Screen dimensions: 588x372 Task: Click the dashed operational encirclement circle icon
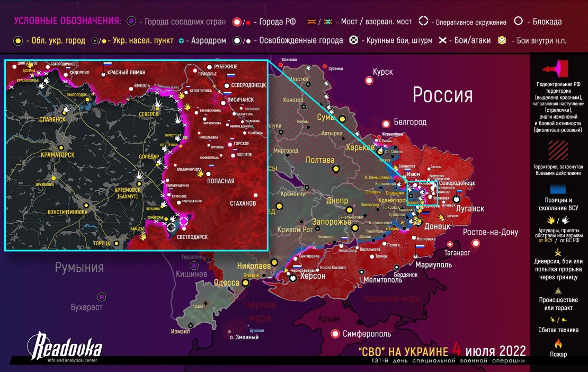(423, 22)
